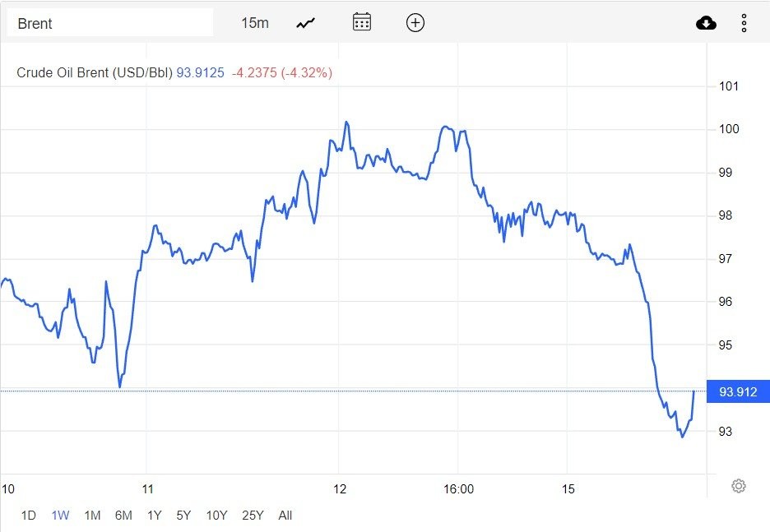Screen dimensions: 770x532
Task: Select the 1W time range
Action: coord(60,516)
